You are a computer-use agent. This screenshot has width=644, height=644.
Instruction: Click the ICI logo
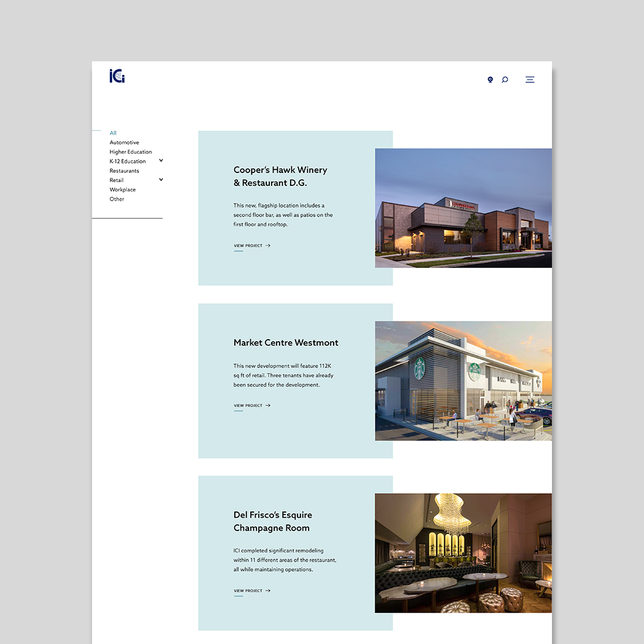tap(117, 76)
